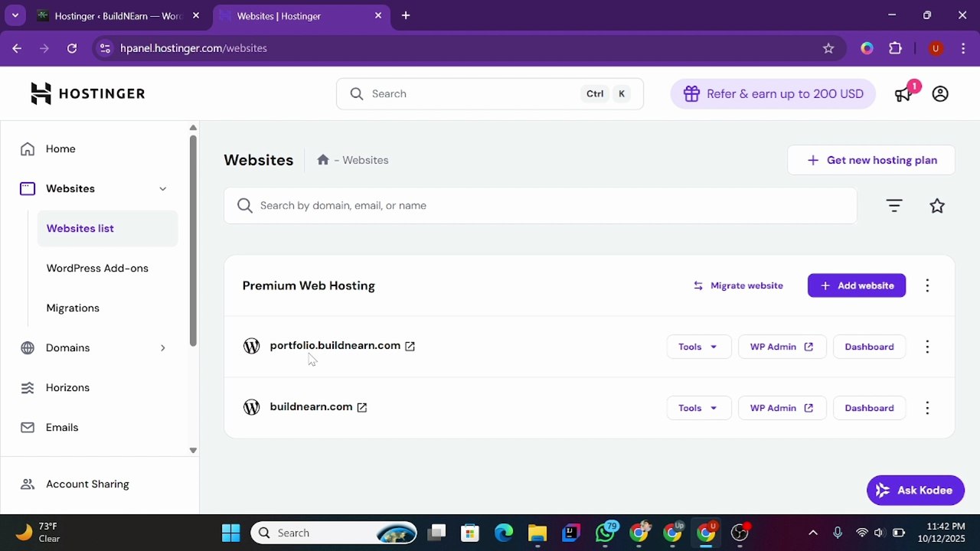Open Dashboard for the buildnearn.com row
This screenshot has height=551, width=980.
tap(869, 408)
